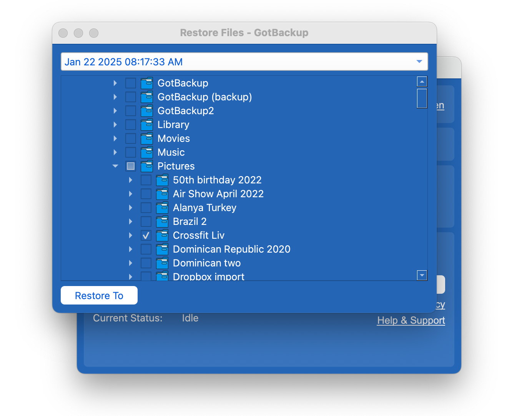The height and width of the screenshot is (416, 532).
Task: Click the Air Show April 2022 folder icon
Action: (162, 194)
